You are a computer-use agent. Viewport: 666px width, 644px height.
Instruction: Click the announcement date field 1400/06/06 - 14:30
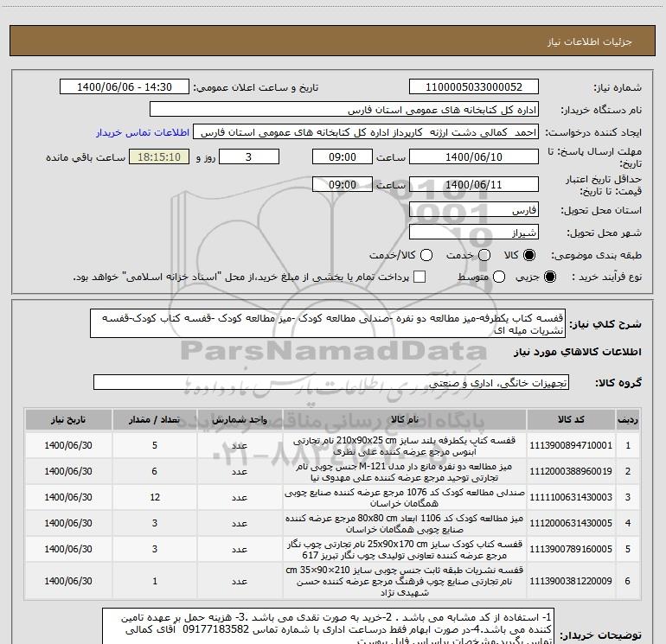pos(125,87)
